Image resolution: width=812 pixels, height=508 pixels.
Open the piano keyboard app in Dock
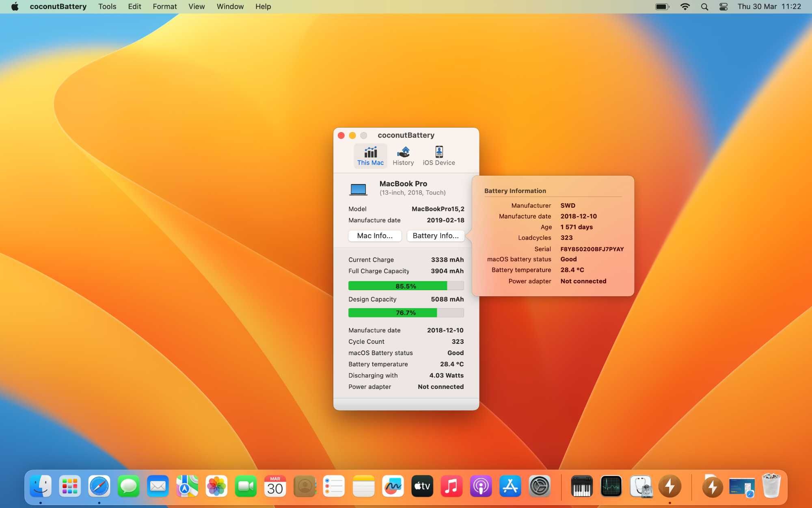pyautogui.click(x=582, y=486)
